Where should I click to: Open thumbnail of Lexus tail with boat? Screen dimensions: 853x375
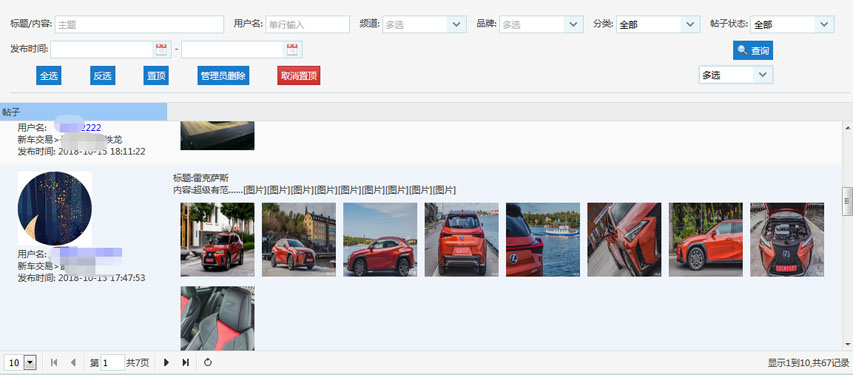(x=543, y=239)
